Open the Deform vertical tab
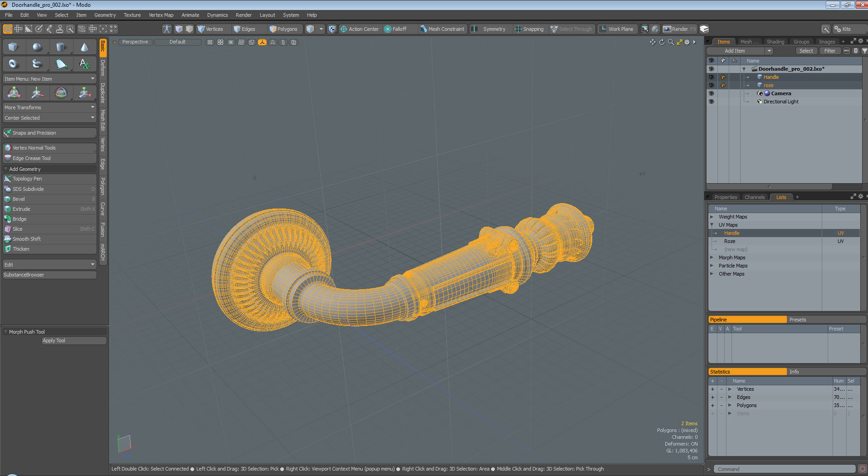Image resolution: width=868 pixels, height=476 pixels. click(x=103, y=68)
